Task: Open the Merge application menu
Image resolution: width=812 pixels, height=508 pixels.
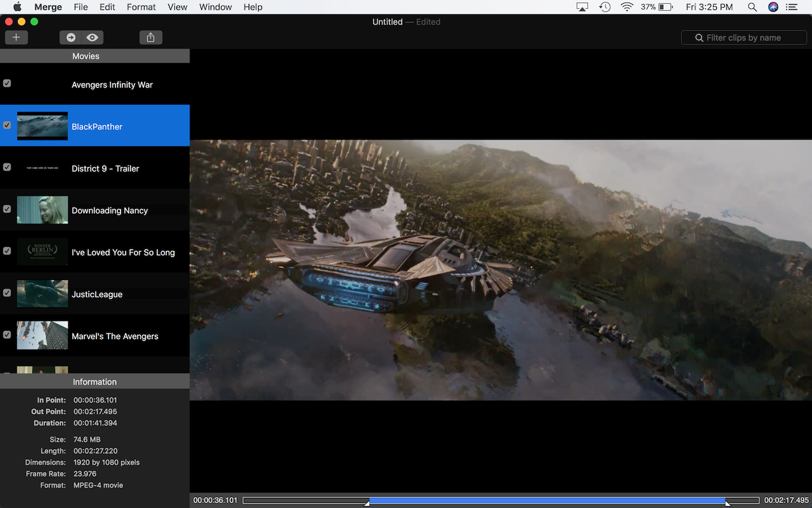Action: (x=48, y=7)
